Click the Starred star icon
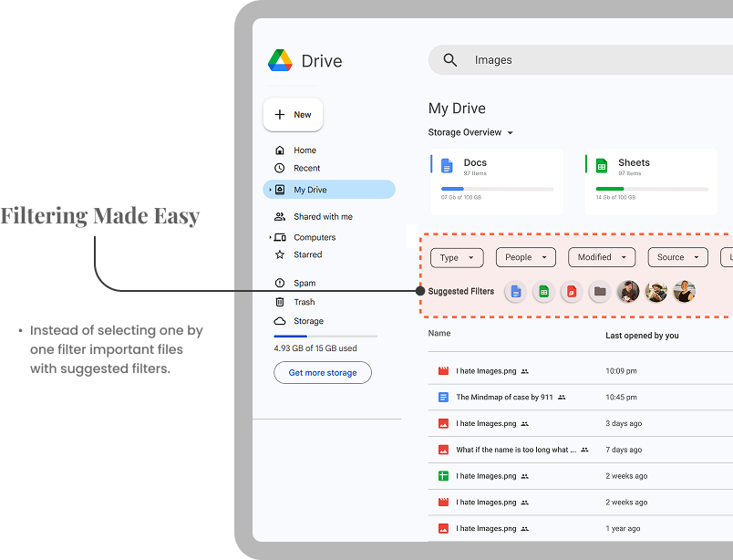 click(x=280, y=254)
